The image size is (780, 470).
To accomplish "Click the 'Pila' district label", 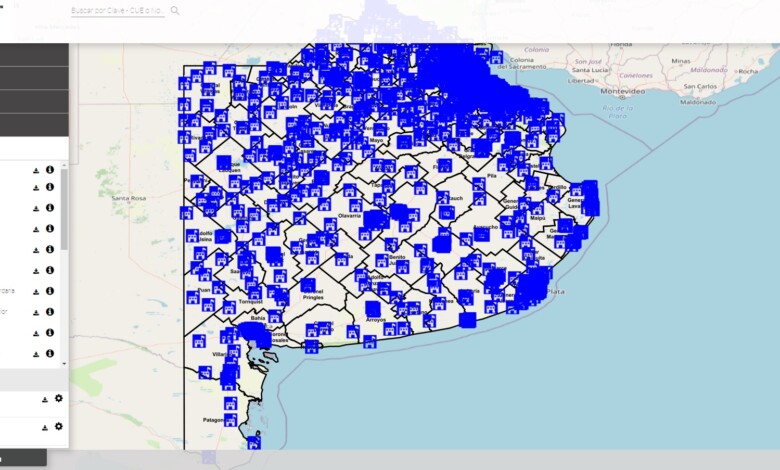I will pos(492,176).
